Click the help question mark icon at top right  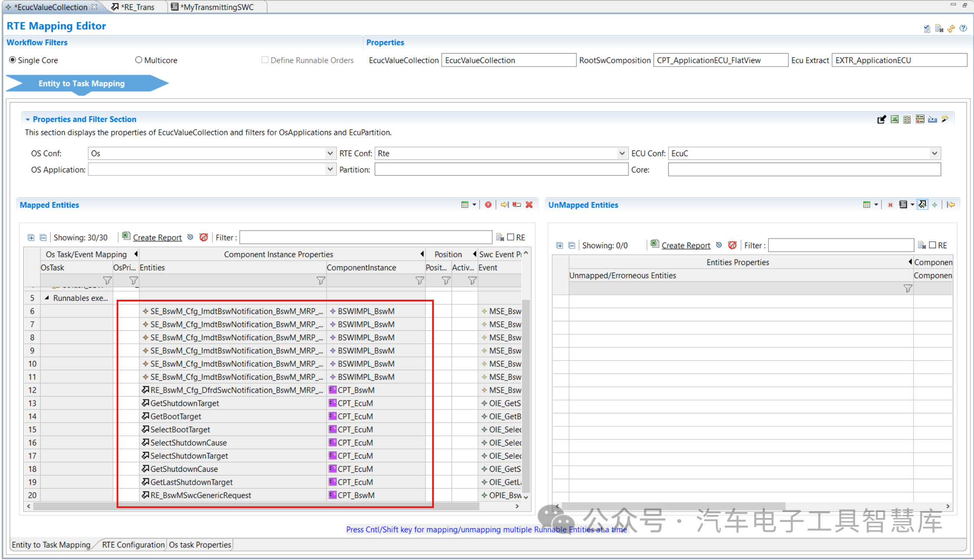pos(963,29)
